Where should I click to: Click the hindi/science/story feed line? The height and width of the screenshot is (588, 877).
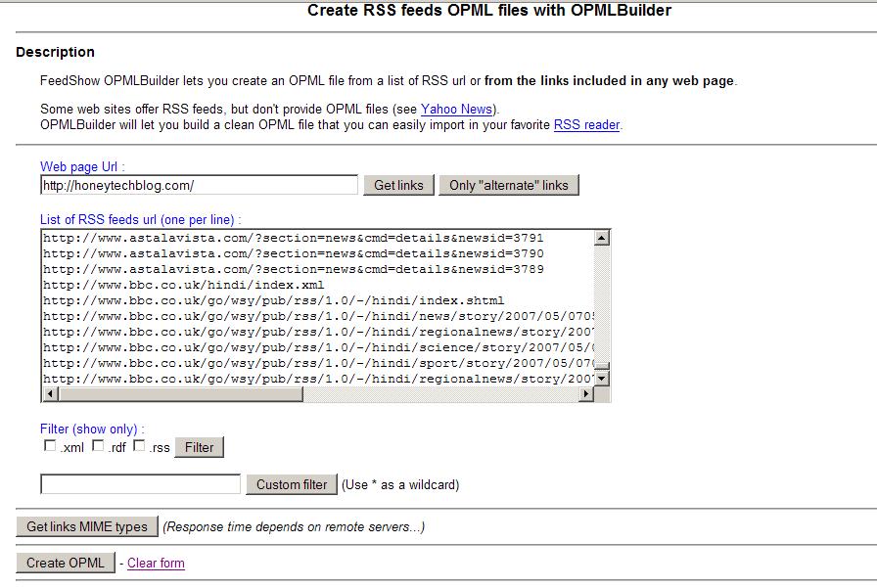(318, 347)
